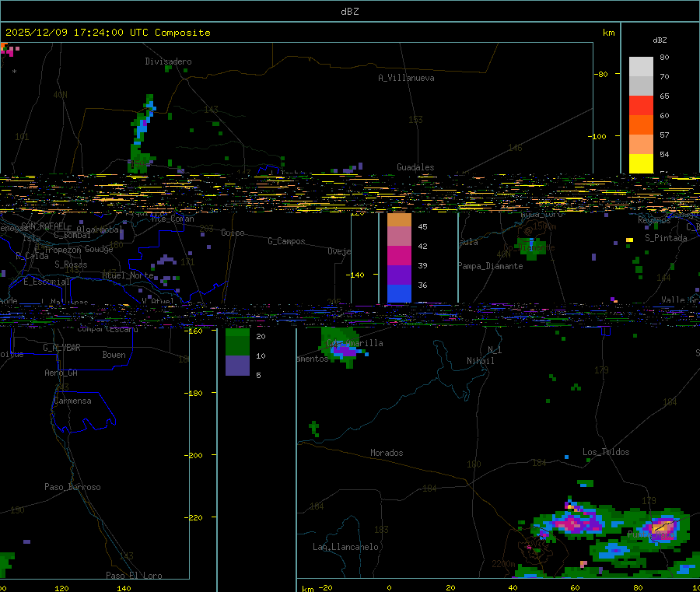Select the Pampa_Diamante label
Screen dimensions: 700x592
490,266
